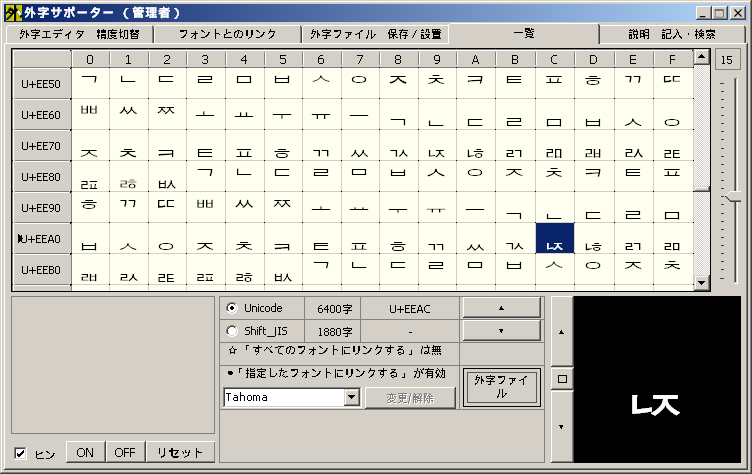Select the glyph cell at U+EE50 column 0
Image resolution: width=752 pixels, height=474 pixels.
pos(90,83)
